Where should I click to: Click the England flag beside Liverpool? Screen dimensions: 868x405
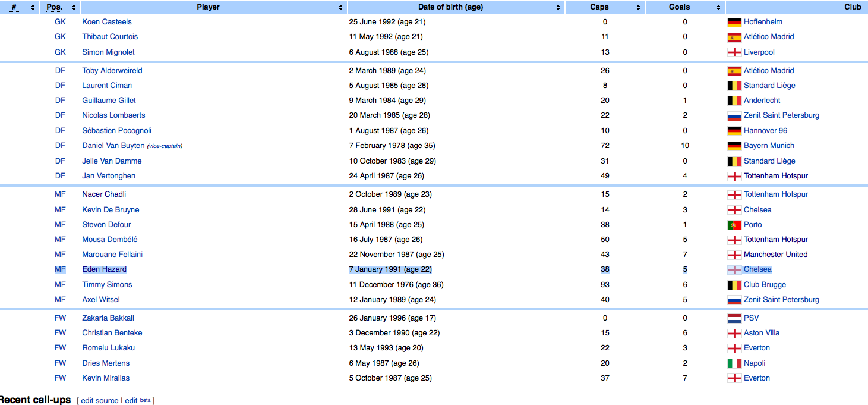(x=734, y=52)
